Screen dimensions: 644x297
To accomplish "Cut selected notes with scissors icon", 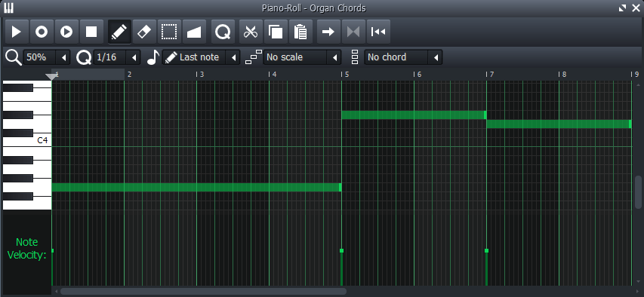I will (x=251, y=32).
